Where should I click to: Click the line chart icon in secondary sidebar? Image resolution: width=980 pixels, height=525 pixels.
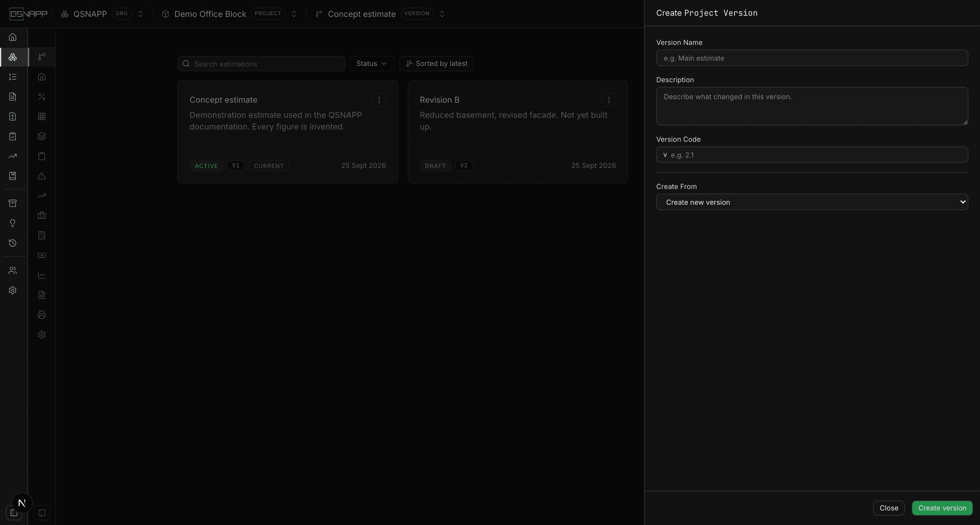[x=42, y=275]
